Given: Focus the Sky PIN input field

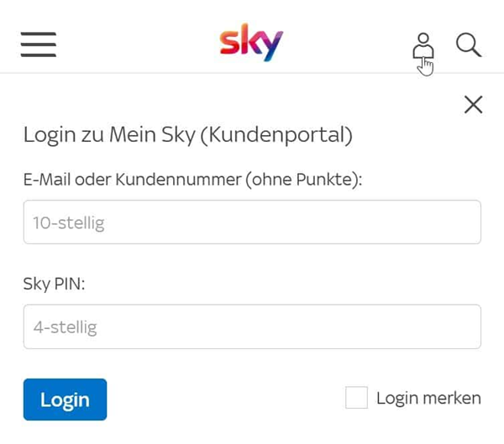Looking at the screenshot, I should (x=252, y=326).
